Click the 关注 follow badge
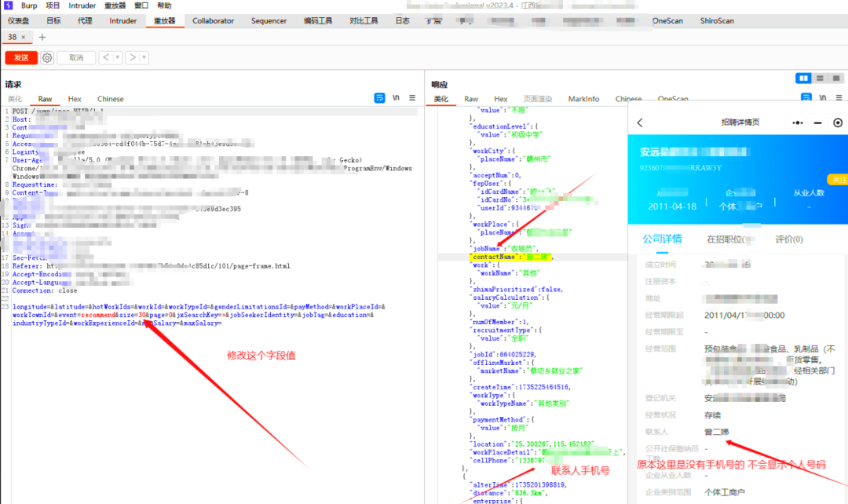 (x=839, y=180)
